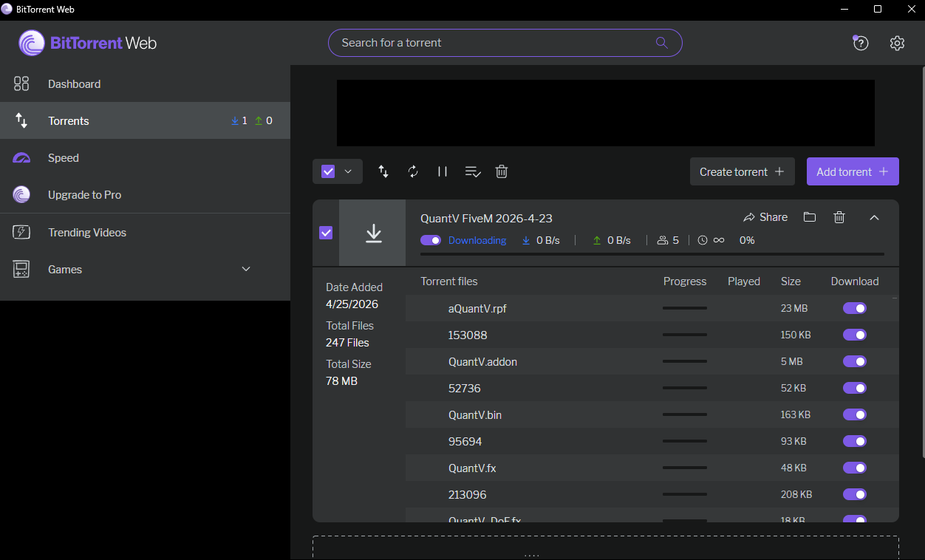Disable download for 213096 file
The width and height of the screenshot is (925, 560).
[855, 494]
